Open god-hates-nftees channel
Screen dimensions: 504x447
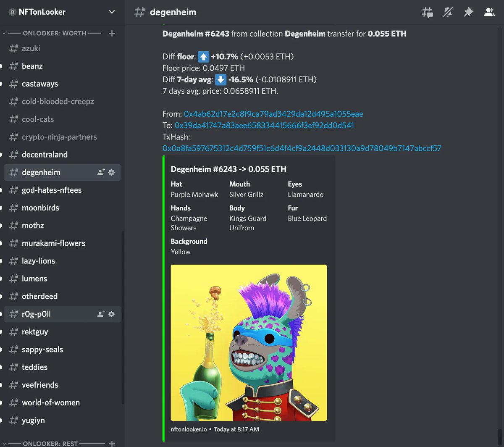click(x=62, y=190)
